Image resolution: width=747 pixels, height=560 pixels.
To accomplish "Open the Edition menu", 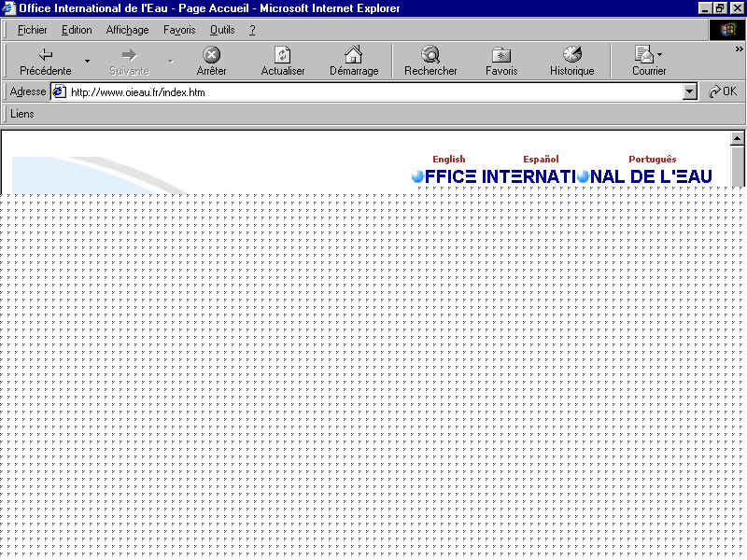I will coord(77,30).
